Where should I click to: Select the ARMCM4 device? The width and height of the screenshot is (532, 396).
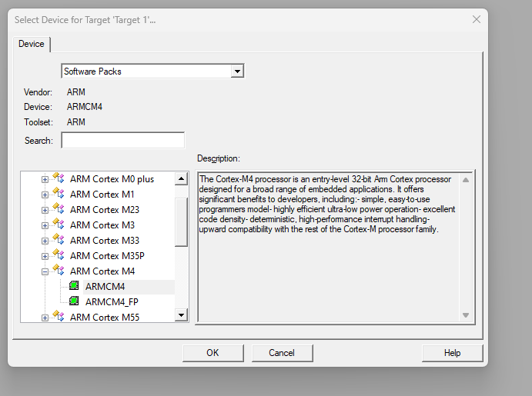pyautogui.click(x=105, y=287)
